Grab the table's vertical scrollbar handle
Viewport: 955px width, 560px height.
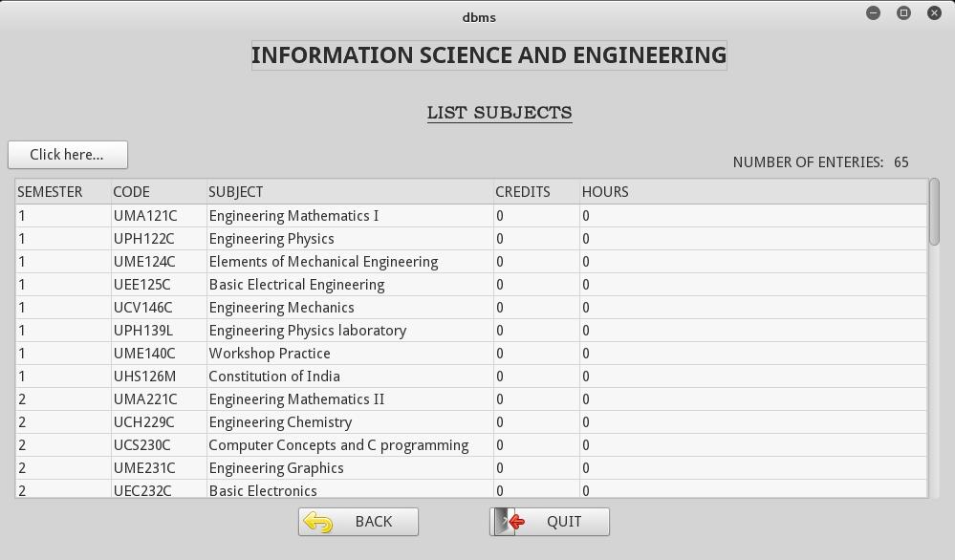pos(934,212)
